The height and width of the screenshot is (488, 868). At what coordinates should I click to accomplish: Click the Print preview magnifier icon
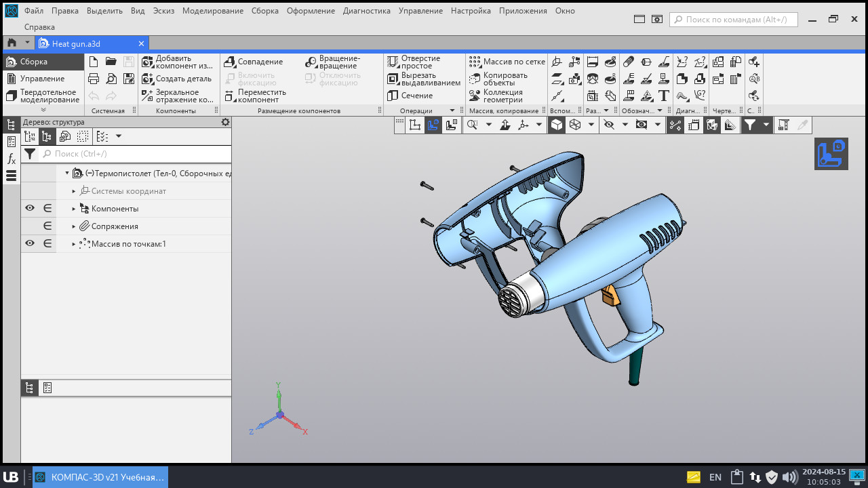click(x=111, y=79)
